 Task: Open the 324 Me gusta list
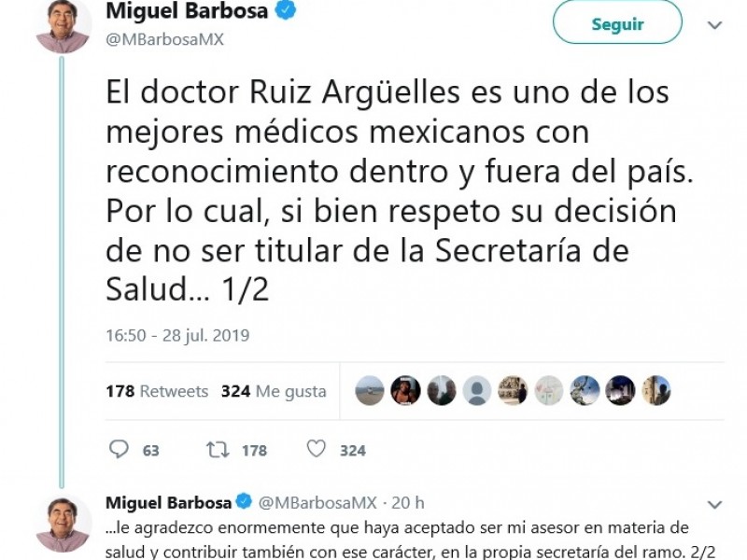pyautogui.click(x=274, y=391)
